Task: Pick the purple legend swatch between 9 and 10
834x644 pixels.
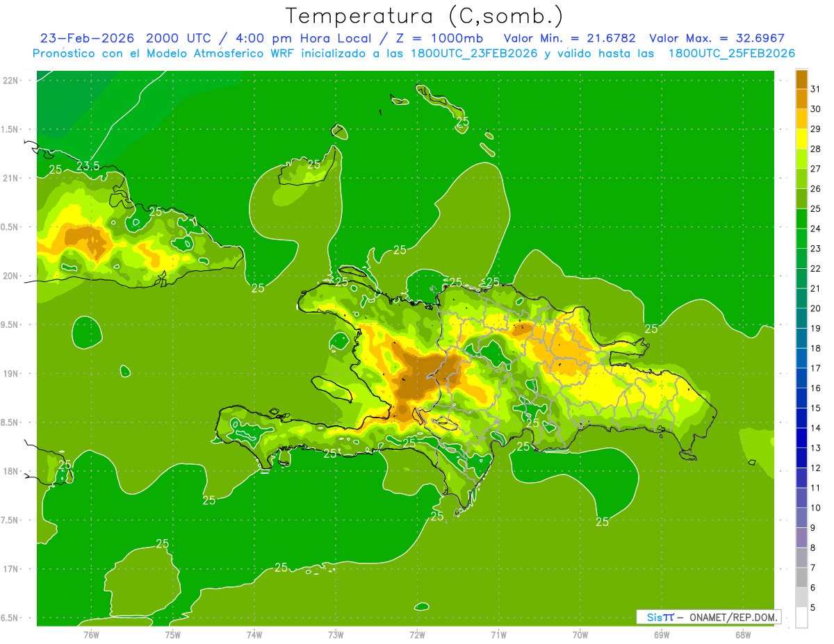Action: [x=801, y=518]
